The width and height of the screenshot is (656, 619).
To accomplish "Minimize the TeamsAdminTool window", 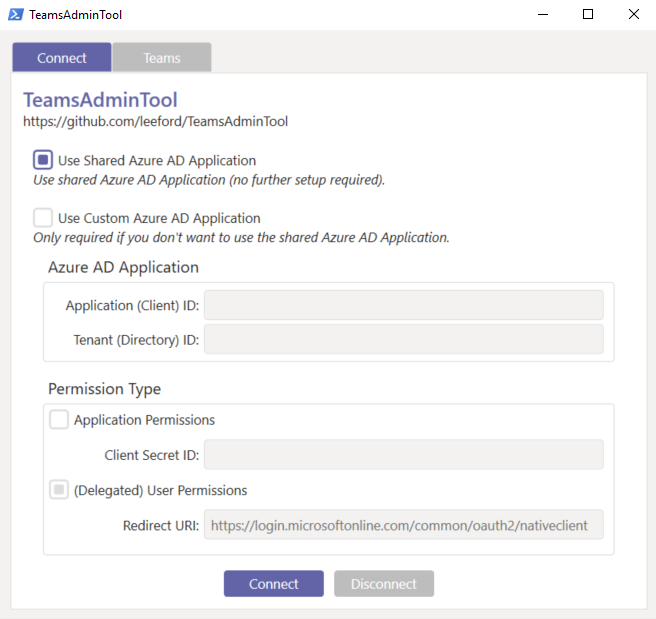I will [x=543, y=15].
